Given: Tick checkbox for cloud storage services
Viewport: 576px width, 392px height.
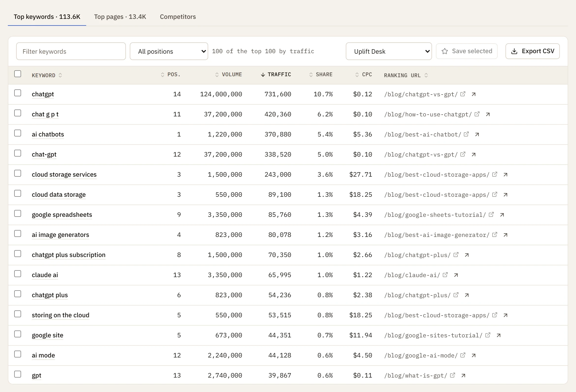Looking at the screenshot, I should (18, 173).
